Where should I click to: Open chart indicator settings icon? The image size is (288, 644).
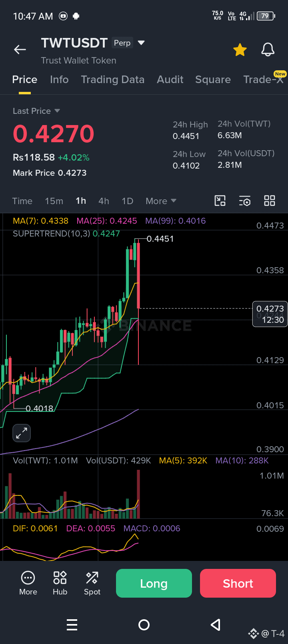[x=245, y=201]
